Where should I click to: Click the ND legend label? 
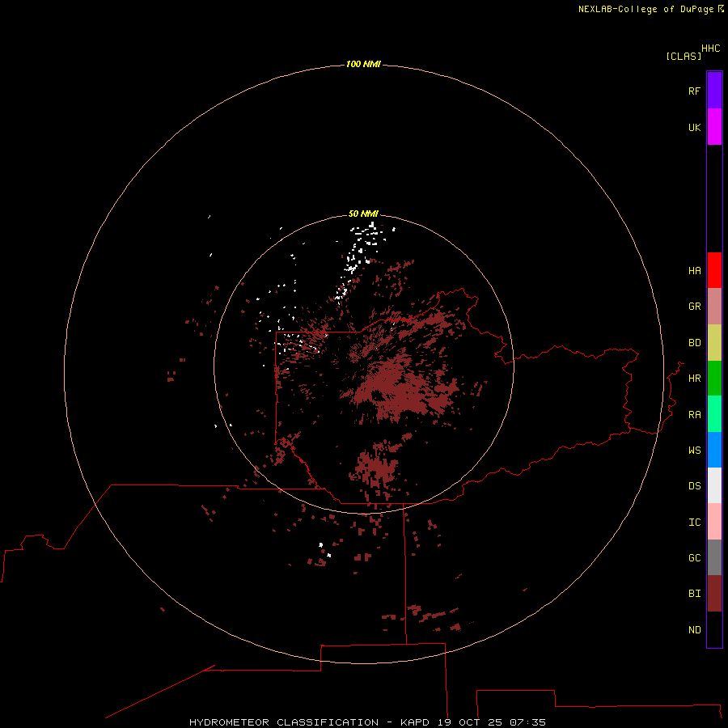pos(694,630)
